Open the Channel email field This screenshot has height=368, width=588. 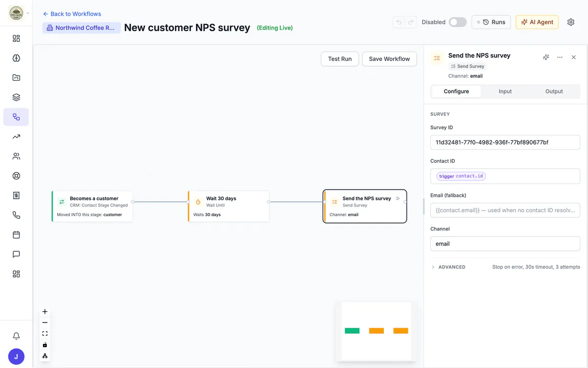505,244
